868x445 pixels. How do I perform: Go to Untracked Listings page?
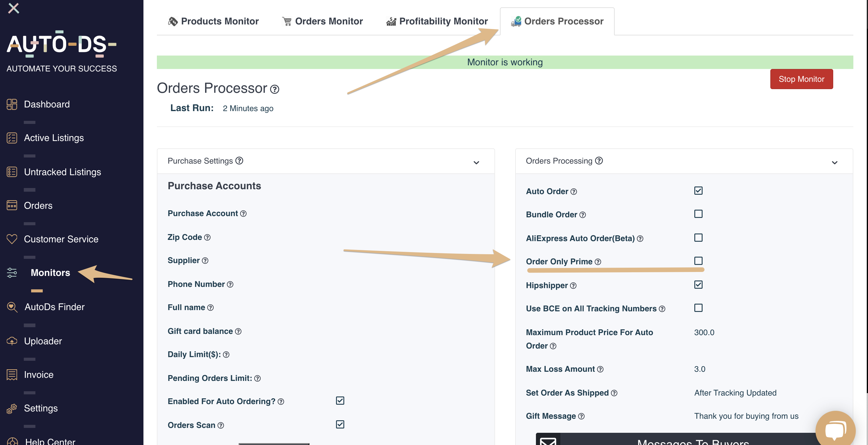click(x=62, y=172)
